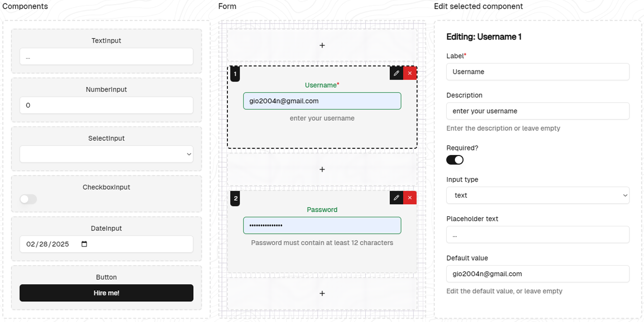Click the Password input in the form
Screen dimensions: 644x322
322,225
